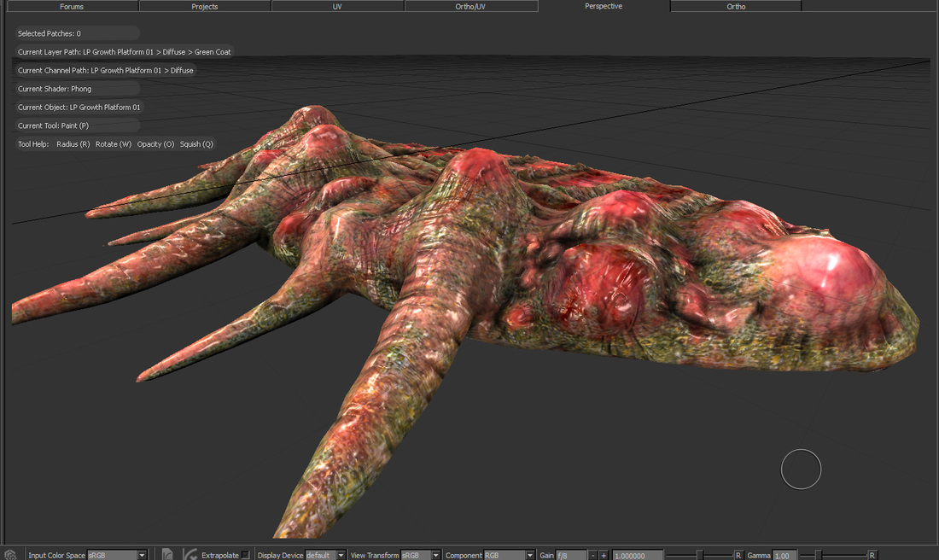Click the Gain multiplier value field
Viewport: 939px width, 560px height.
[x=637, y=556]
